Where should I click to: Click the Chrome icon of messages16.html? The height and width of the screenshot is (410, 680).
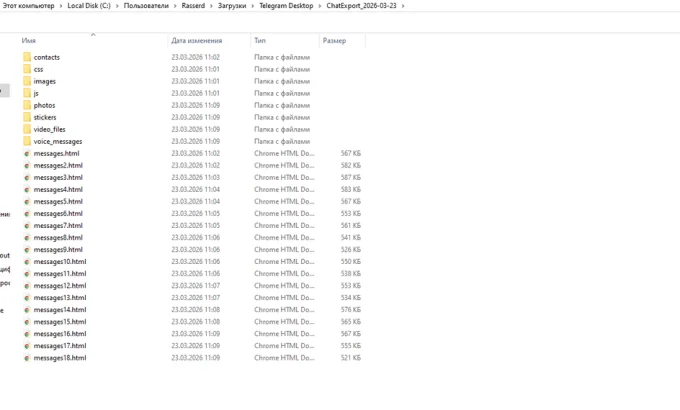coord(27,334)
